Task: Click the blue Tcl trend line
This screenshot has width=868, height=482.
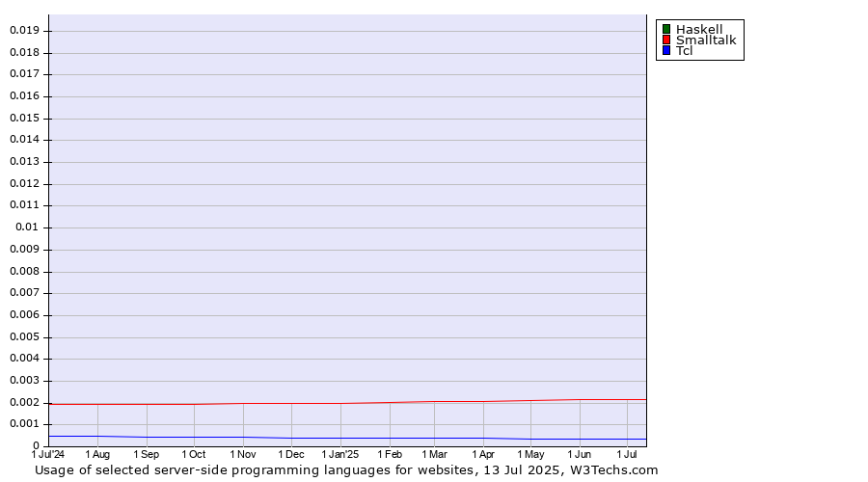Action: 347,439
